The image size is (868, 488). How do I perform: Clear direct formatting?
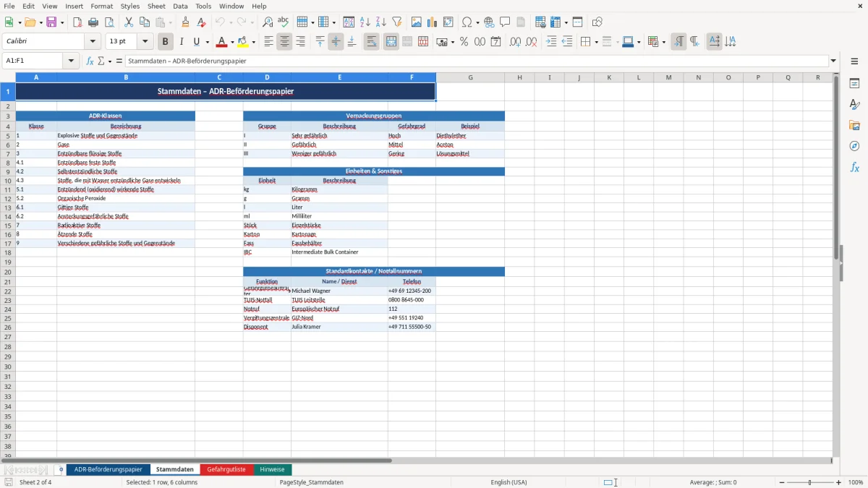pos(201,22)
